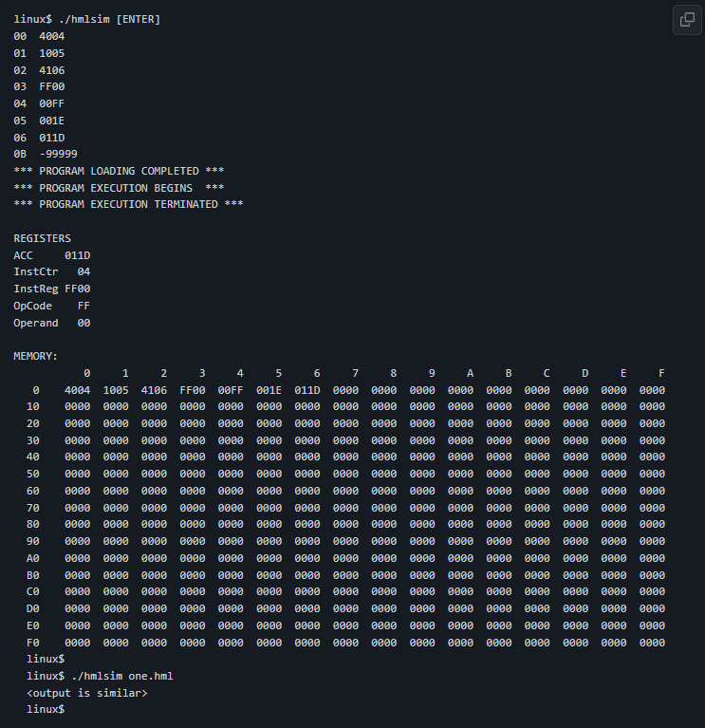Screen dimensions: 705x728
Task: Click the '00 4004' input line
Action: pyautogui.click(x=39, y=36)
